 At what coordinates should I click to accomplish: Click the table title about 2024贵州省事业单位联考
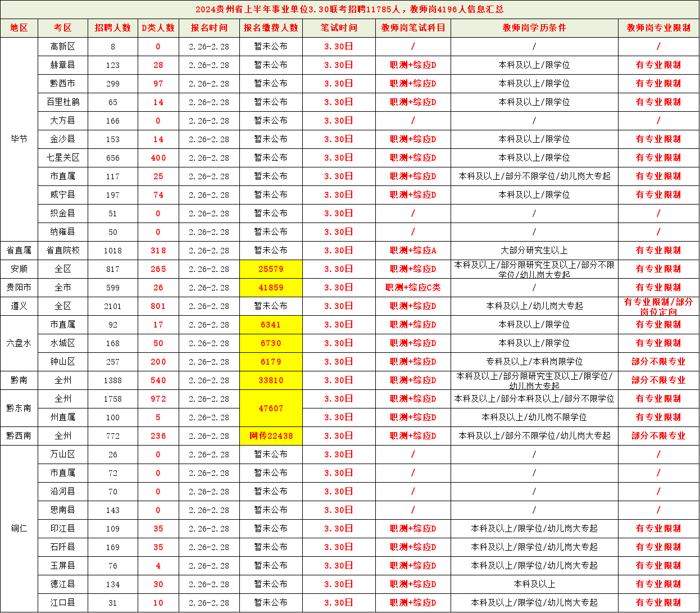tap(349, 10)
